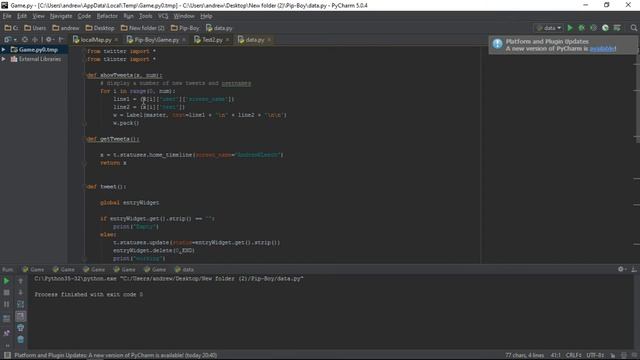Click the Pin Tab icon in Run panel
This screenshot has height=360, width=640.
[x=7, y=333]
